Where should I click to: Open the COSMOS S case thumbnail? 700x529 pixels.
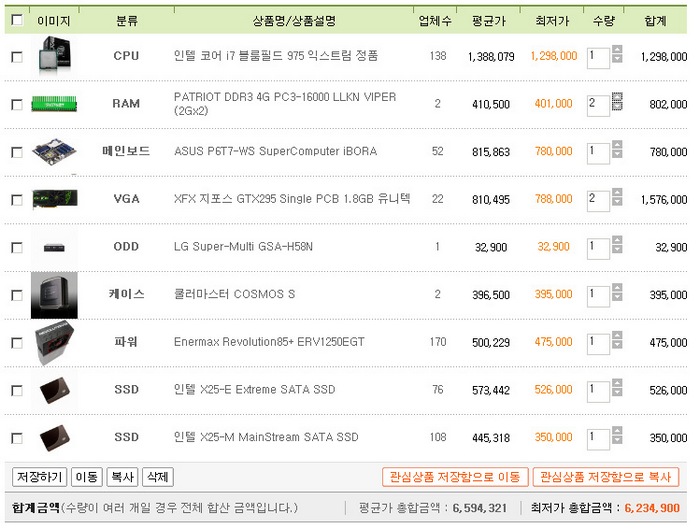point(54,295)
